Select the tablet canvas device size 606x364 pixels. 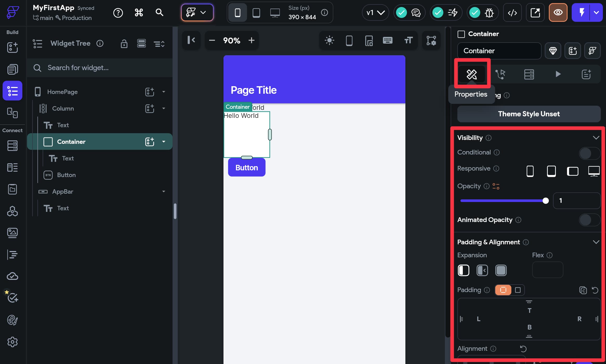256,12
